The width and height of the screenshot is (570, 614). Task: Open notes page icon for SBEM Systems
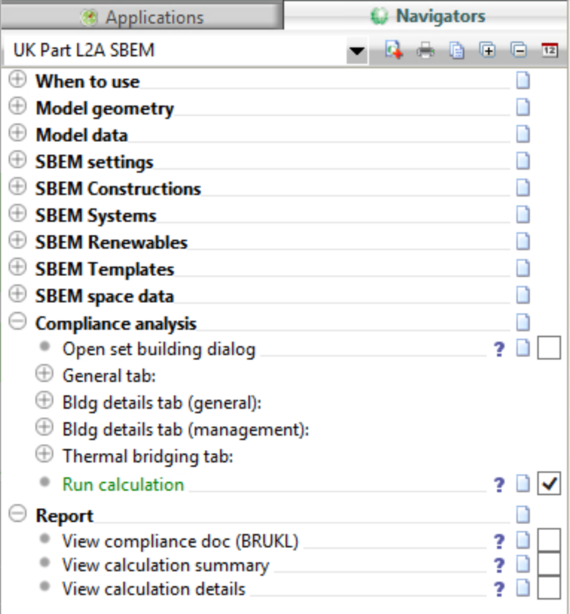tap(523, 214)
